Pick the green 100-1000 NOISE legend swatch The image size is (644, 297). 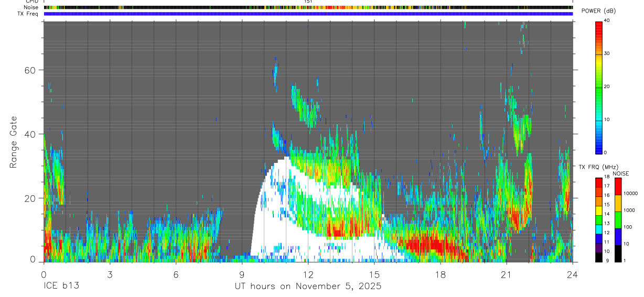click(x=618, y=219)
